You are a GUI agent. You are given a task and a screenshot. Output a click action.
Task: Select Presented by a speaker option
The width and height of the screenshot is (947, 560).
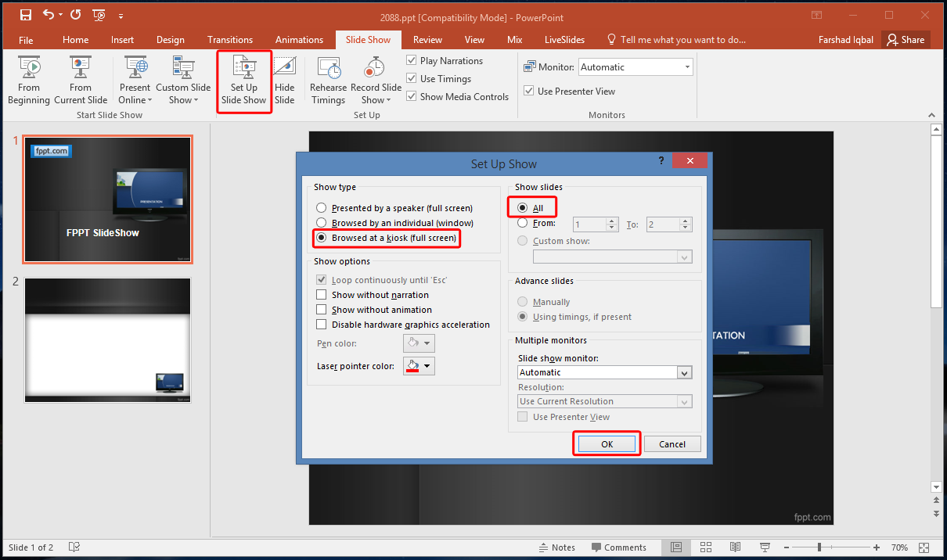[x=322, y=208]
